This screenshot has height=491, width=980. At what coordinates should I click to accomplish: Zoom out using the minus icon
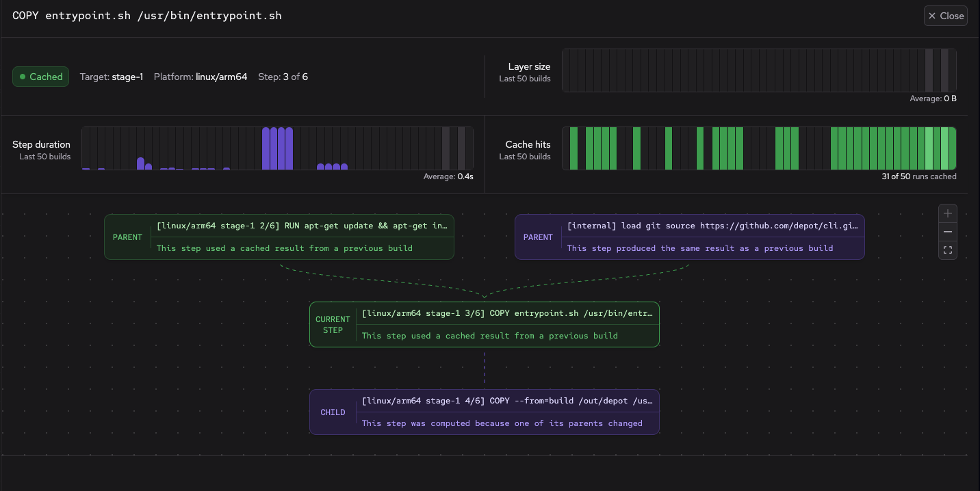[948, 232]
